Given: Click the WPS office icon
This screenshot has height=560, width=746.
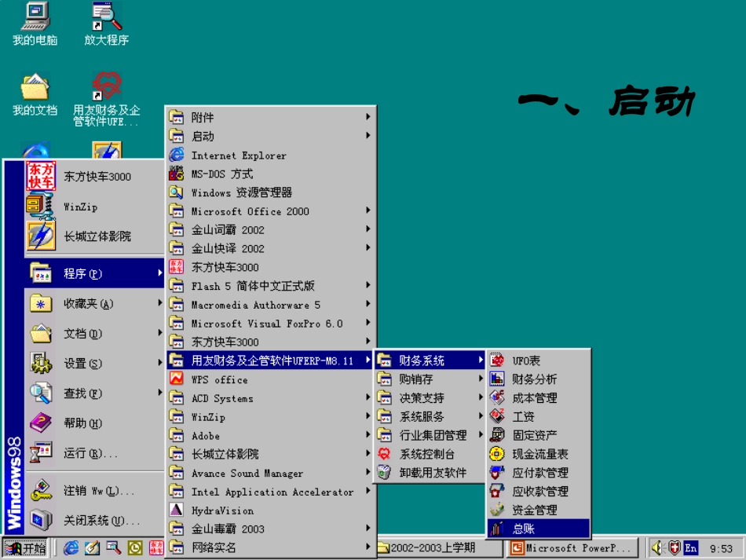Looking at the screenshot, I should pyautogui.click(x=177, y=379).
